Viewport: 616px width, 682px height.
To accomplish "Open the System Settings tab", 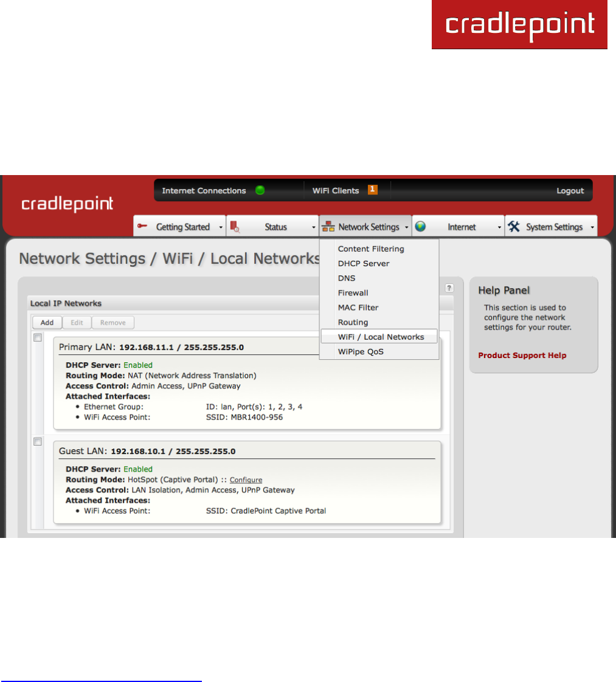I will [x=551, y=226].
